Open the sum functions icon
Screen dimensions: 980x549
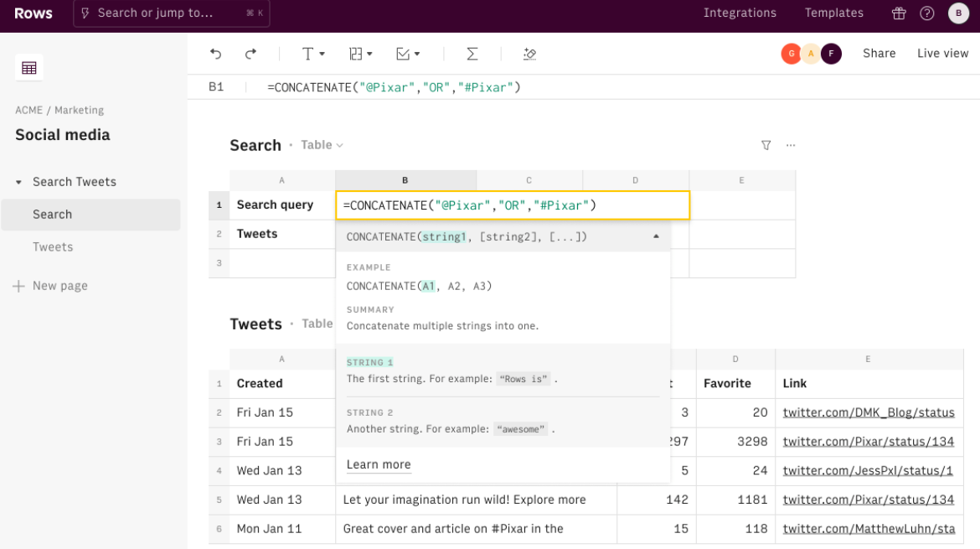click(472, 54)
